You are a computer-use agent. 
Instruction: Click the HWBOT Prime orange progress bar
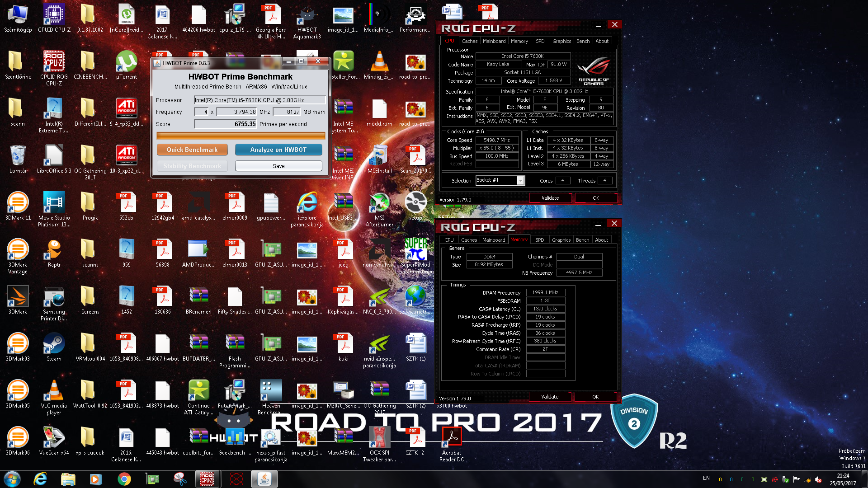click(x=241, y=136)
